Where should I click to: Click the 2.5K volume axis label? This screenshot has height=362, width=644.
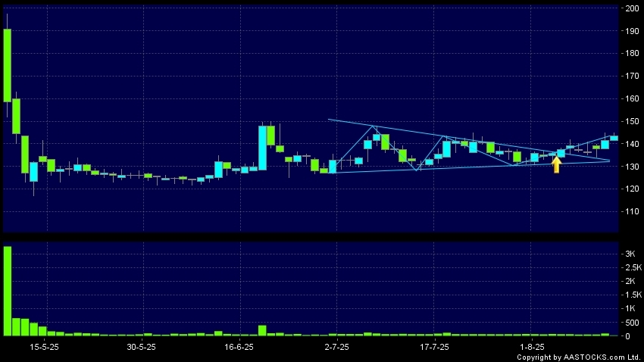(633, 267)
